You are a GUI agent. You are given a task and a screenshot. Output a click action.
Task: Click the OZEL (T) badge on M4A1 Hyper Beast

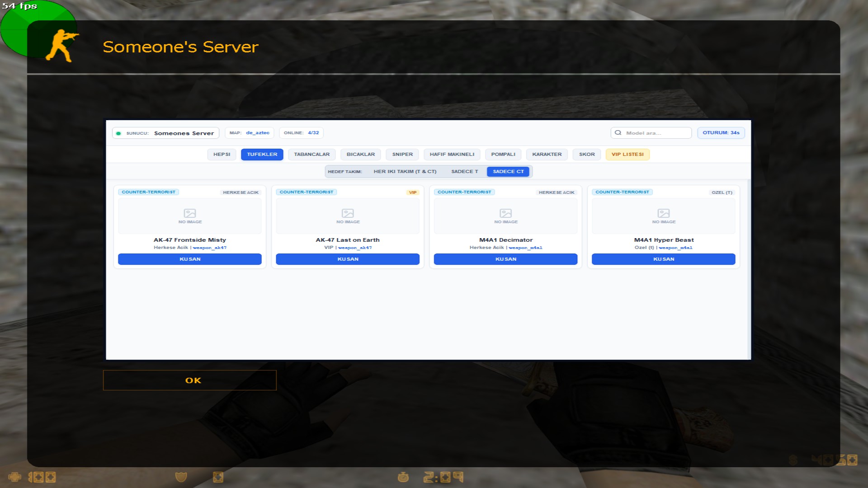pos(722,192)
